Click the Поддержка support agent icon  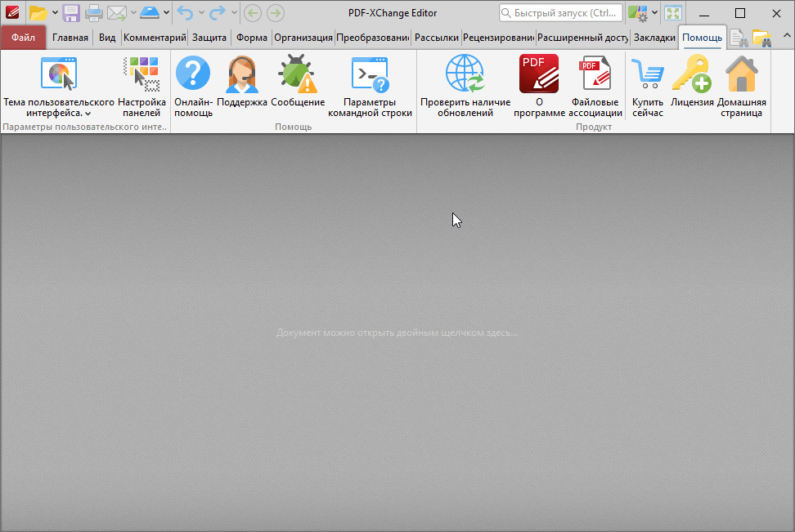(x=242, y=74)
